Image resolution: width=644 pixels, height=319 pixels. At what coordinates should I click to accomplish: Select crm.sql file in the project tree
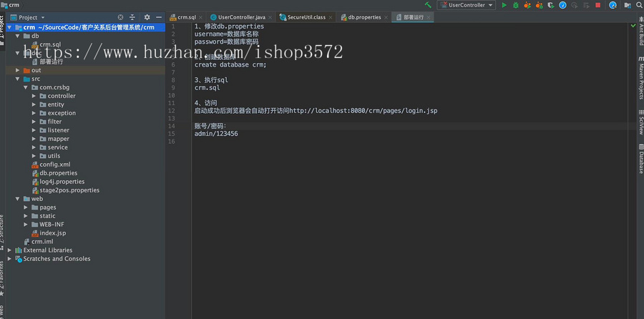pyautogui.click(x=49, y=44)
